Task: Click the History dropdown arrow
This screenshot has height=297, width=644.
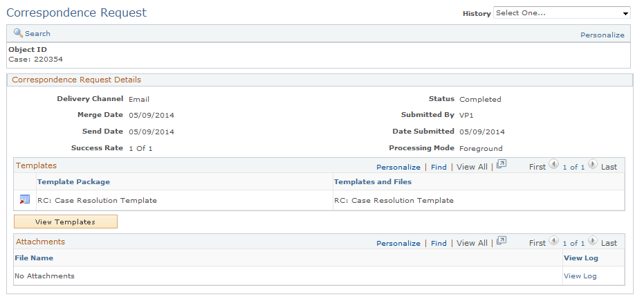Action: click(x=625, y=14)
